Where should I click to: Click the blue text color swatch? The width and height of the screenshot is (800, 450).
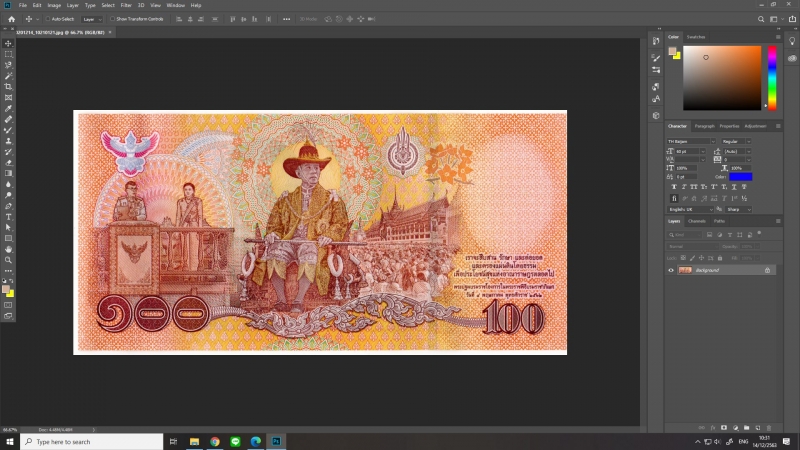click(740, 177)
